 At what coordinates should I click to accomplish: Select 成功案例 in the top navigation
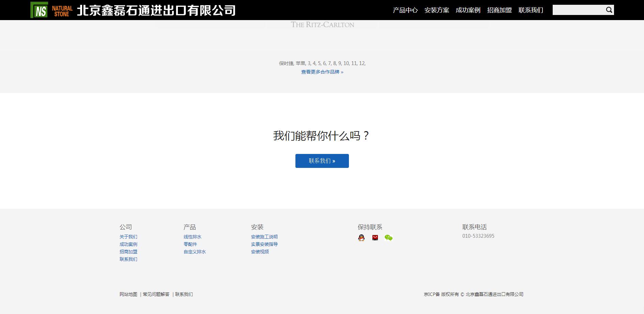point(468,10)
